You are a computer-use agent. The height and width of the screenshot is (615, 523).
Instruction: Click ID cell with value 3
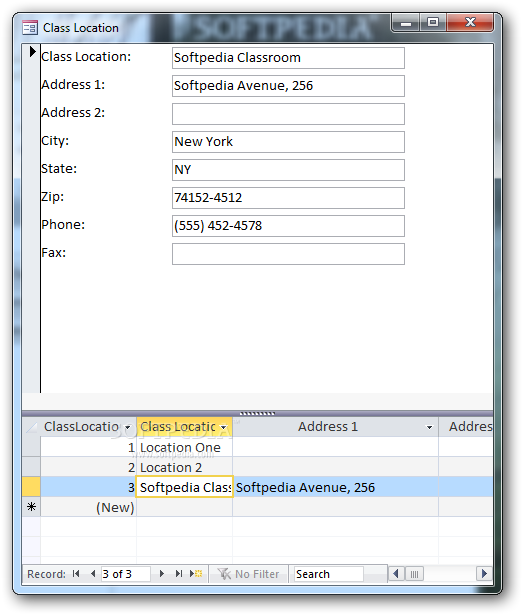click(x=89, y=487)
